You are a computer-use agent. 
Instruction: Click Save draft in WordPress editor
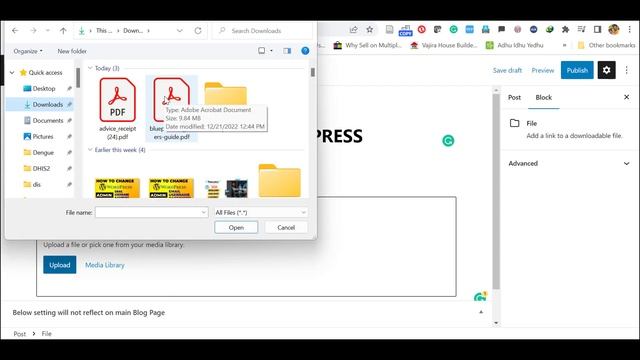[507, 70]
